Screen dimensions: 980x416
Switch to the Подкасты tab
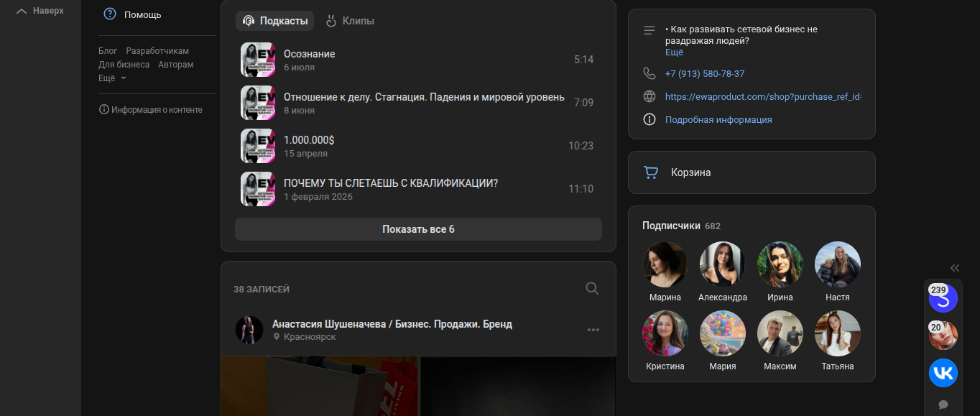[x=275, y=21]
